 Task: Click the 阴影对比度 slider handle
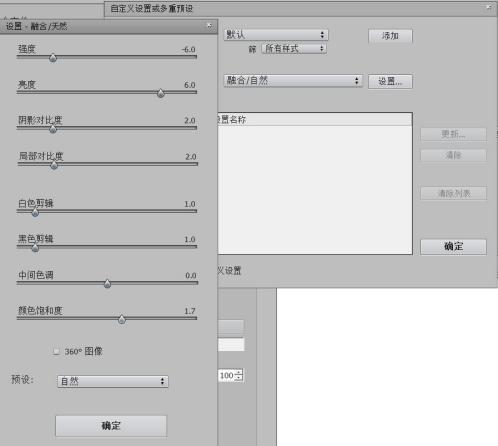pyautogui.click(x=53, y=129)
